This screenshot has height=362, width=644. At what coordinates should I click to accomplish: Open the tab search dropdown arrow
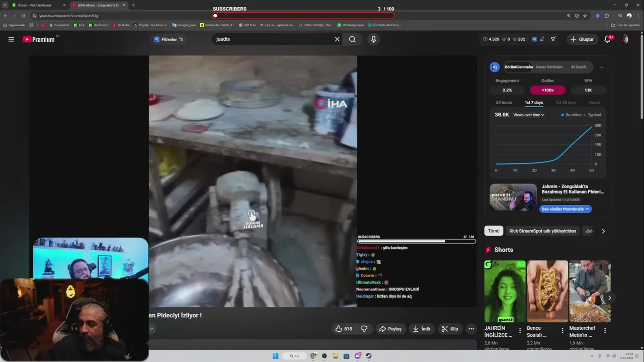coord(5,5)
